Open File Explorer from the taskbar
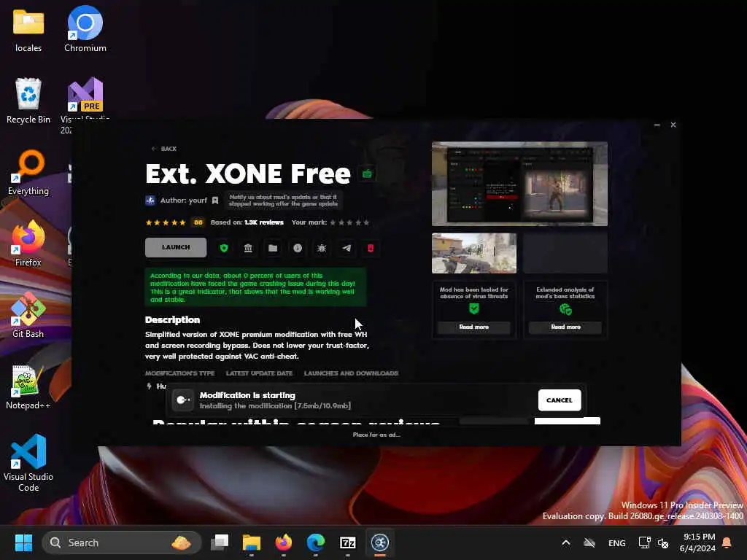The width and height of the screenshot is (747, 560). tap(252, 542)
